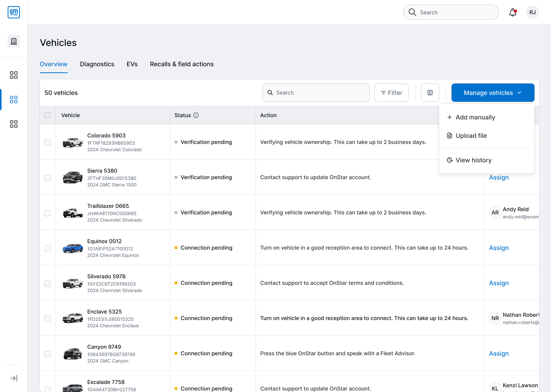Click the Enclave 5325 SUV thumbnail
Screen dimensions: 551x392
tap(73, 318)
